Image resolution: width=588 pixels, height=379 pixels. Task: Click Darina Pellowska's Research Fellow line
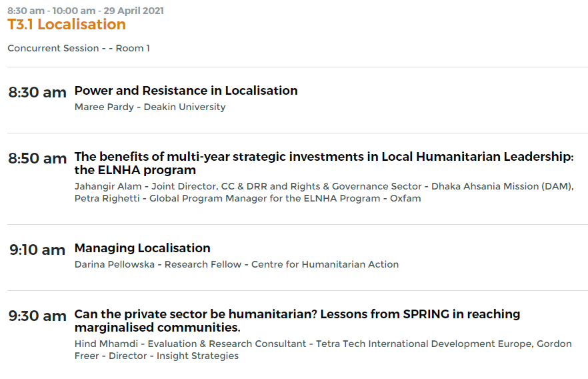coord(237,264)
